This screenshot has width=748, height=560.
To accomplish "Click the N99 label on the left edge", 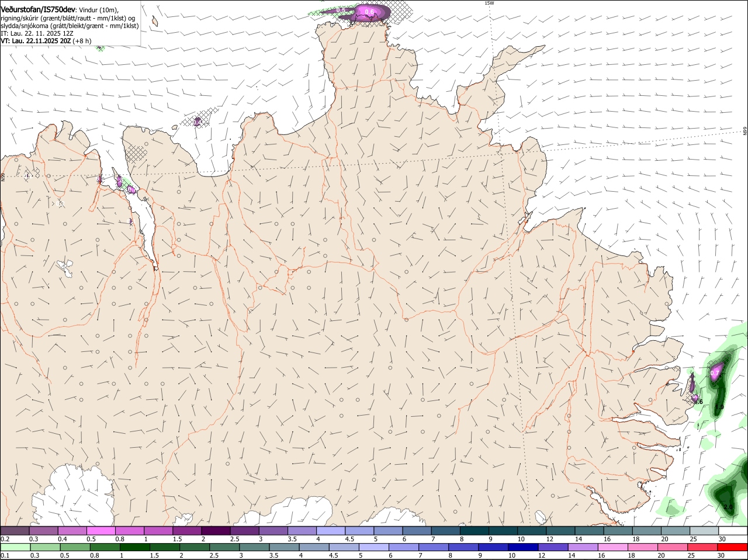I will 3,177.
